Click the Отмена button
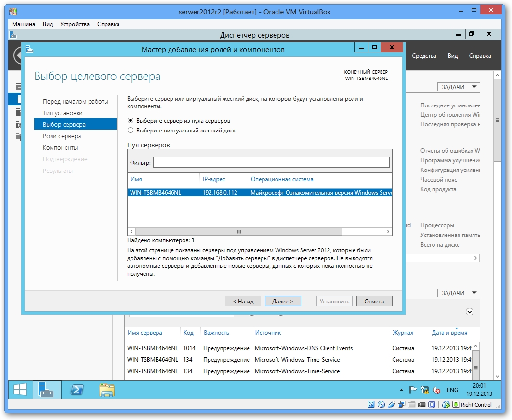 (x=374, y=301)
